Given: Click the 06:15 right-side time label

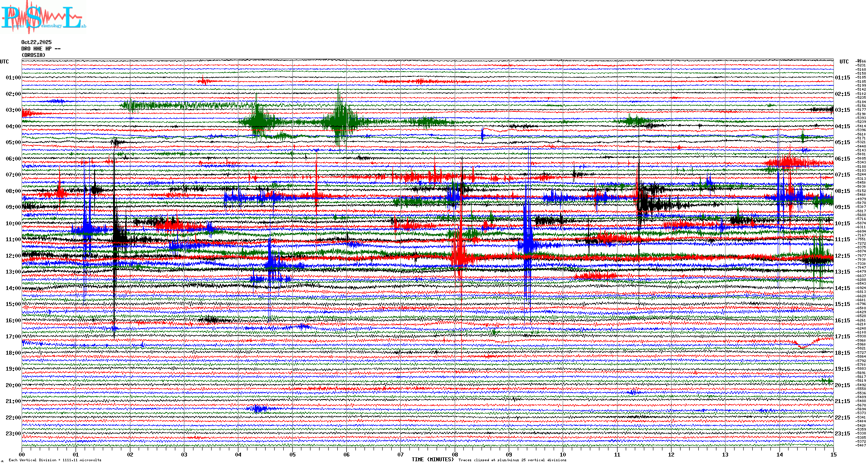Looking at the screenshot, I should (842, 159).
